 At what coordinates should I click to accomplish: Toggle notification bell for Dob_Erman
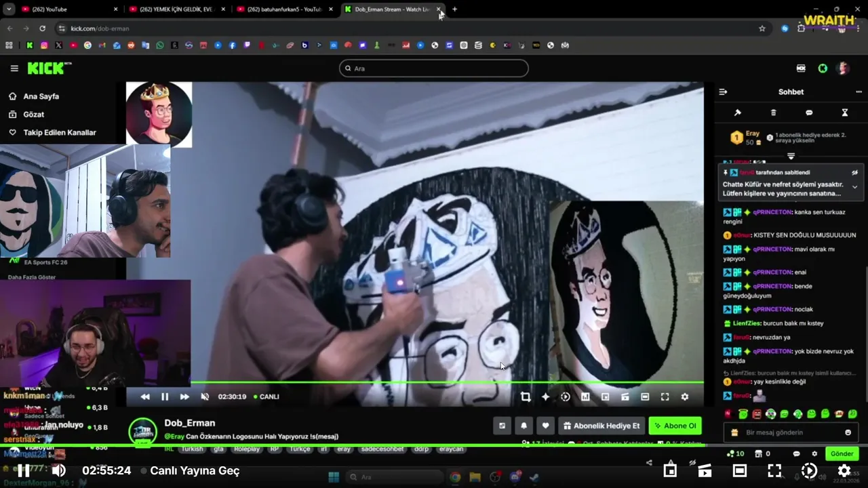[524, 426]
